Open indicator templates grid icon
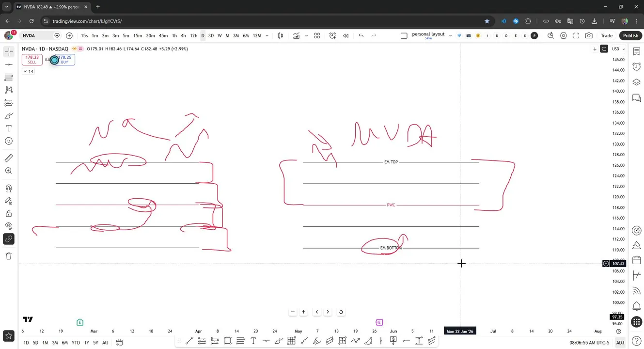This screenshot has height=349, width=644. tap(317, 35)
